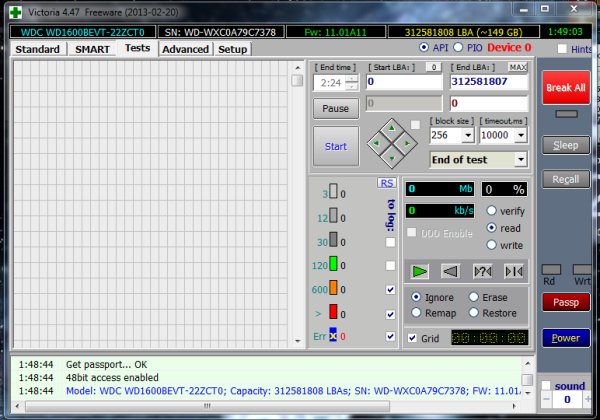This screenshot has width=600, height=420.
Task: Click the log horizontal scroll right arrow
Action: coord(514,406)
